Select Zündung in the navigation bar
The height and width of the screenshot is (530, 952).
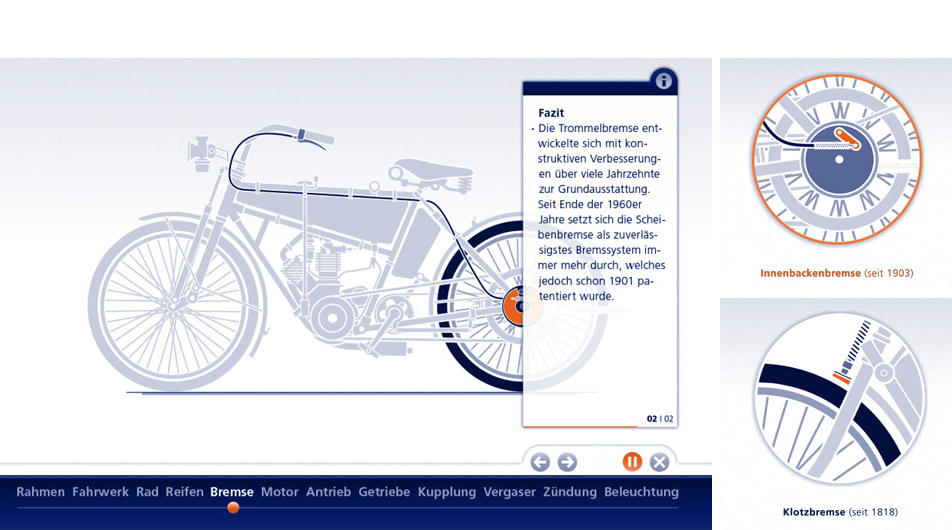click(570, 492)
